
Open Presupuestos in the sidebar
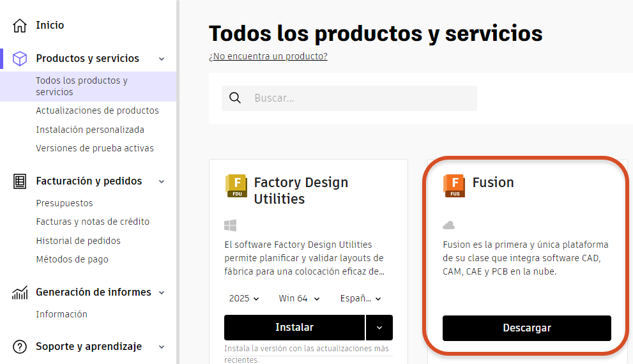(64, 203)
